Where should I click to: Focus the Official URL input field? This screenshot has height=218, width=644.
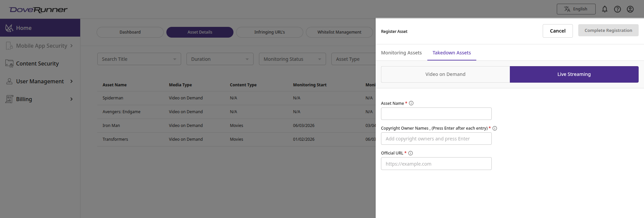(x=436, y=164)
